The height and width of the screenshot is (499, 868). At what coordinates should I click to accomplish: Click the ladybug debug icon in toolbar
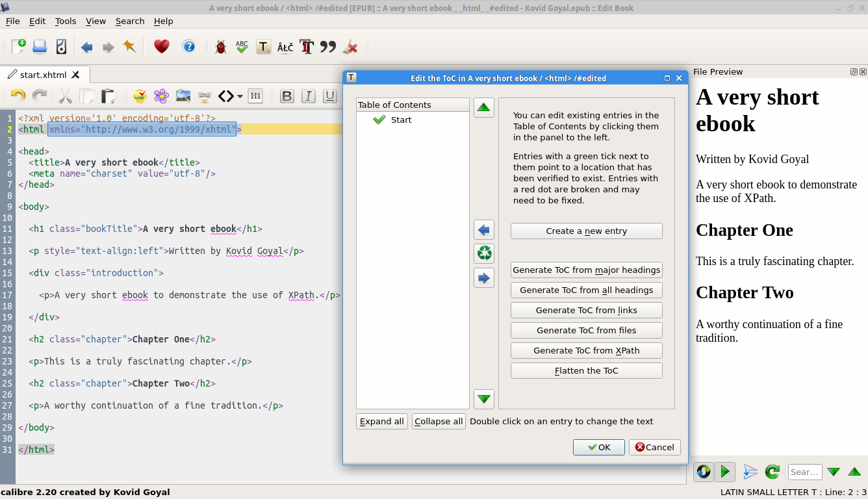(221, 47)
